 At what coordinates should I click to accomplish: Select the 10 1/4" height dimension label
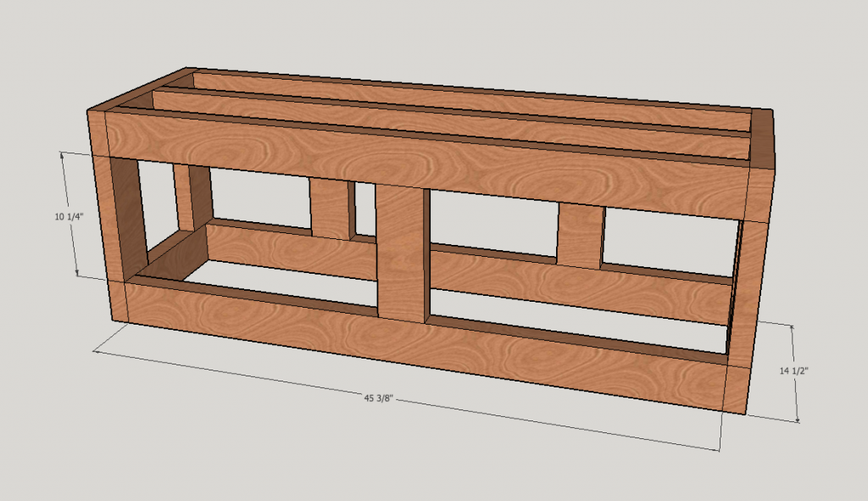[69, 216]
